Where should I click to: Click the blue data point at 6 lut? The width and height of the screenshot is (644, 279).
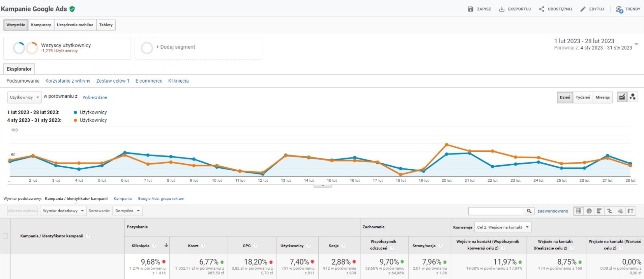point(125,152)
